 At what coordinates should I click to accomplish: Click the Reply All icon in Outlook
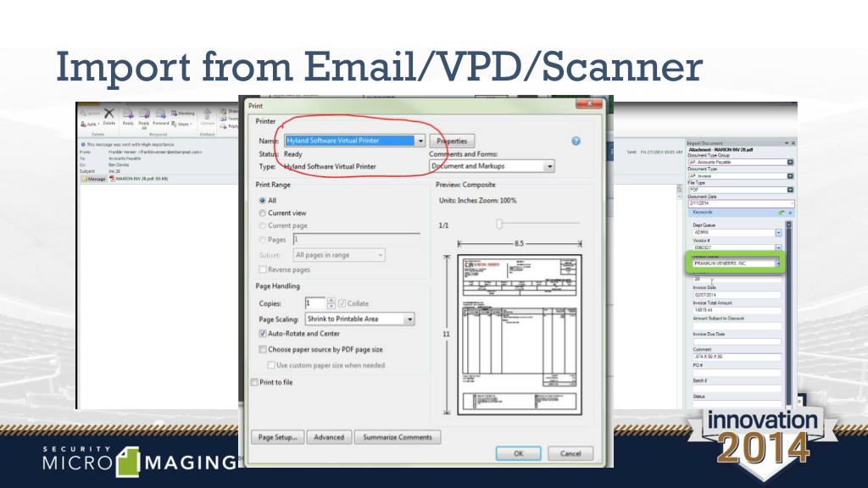click(144, 118)
